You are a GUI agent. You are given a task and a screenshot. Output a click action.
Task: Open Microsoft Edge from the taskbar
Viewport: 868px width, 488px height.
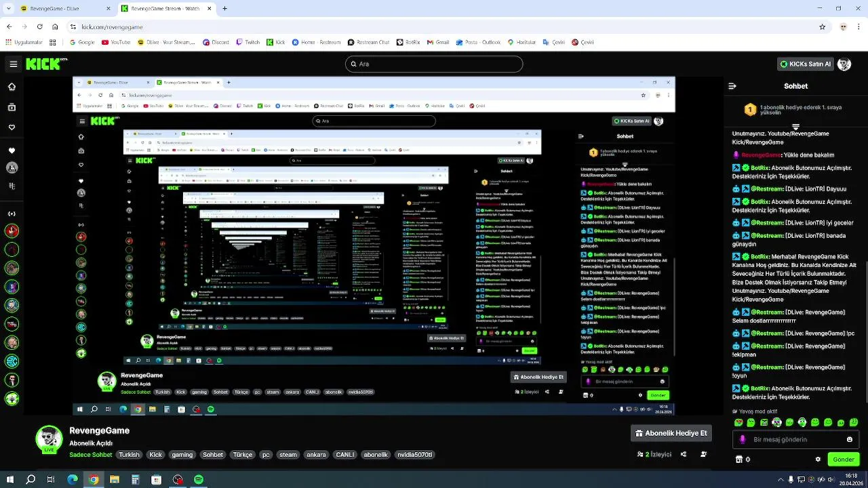point(73,479)
